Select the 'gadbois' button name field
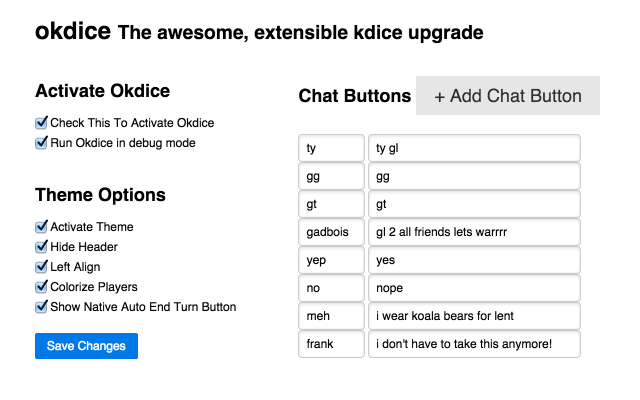 [x=331, y=232]
